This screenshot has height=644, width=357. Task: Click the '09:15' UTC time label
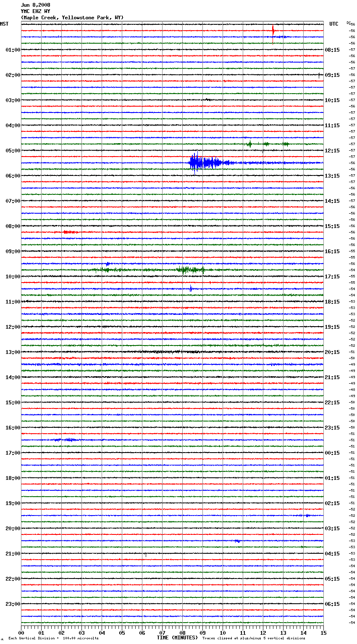tap(332, 75)
